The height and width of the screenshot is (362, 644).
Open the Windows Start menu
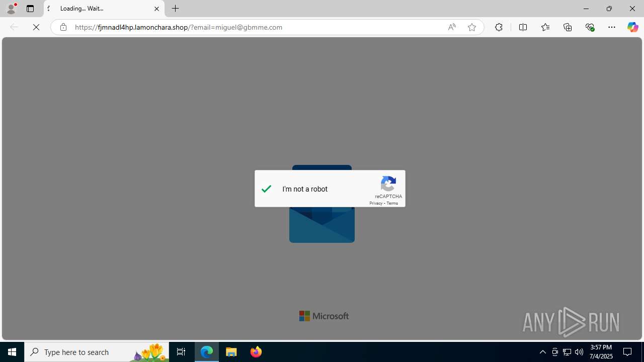click(12, 352)
